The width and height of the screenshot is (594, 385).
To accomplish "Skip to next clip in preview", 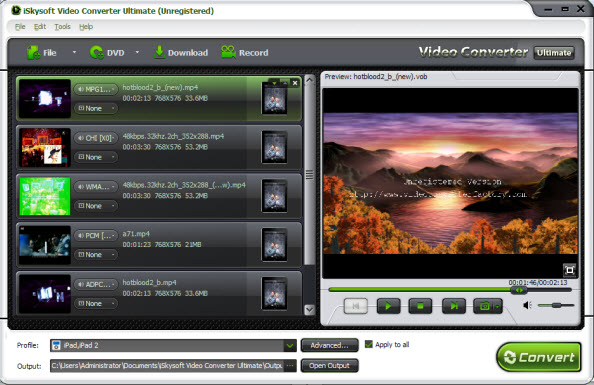I will (453, 306).
